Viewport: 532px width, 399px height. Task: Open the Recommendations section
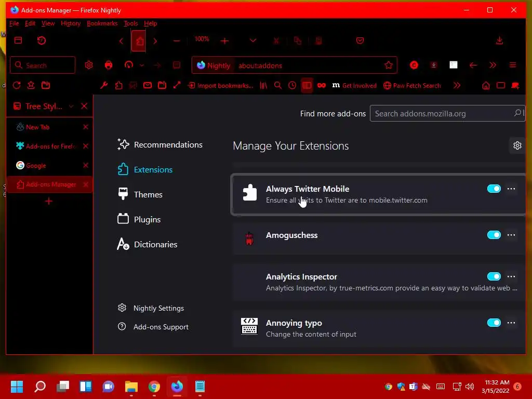pyautogui.click(x=160, y=144)
